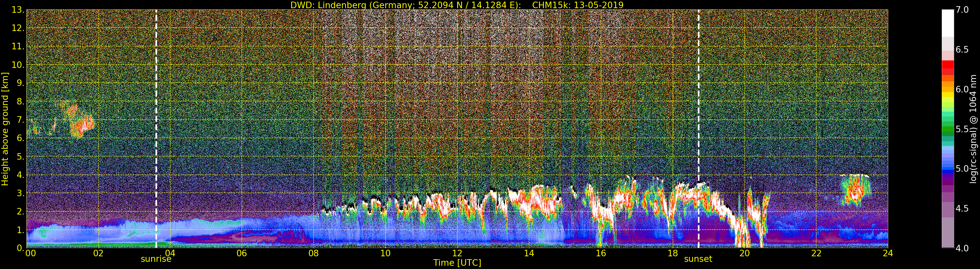Click the 'sunrise' label below the axis
Screen dimensions: 980x269
156,259
